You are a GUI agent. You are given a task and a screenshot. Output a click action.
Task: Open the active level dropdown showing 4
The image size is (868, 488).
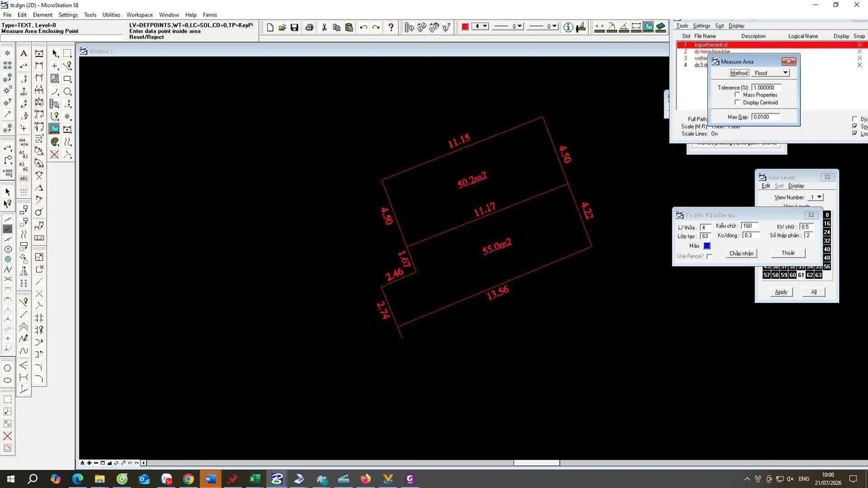click(x=481, y=27)
